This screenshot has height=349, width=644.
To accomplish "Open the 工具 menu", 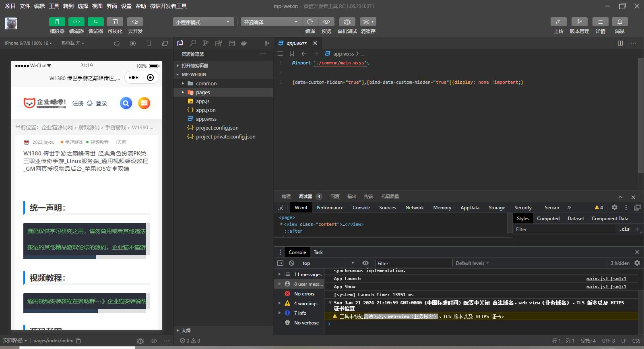I will point(54,6).
